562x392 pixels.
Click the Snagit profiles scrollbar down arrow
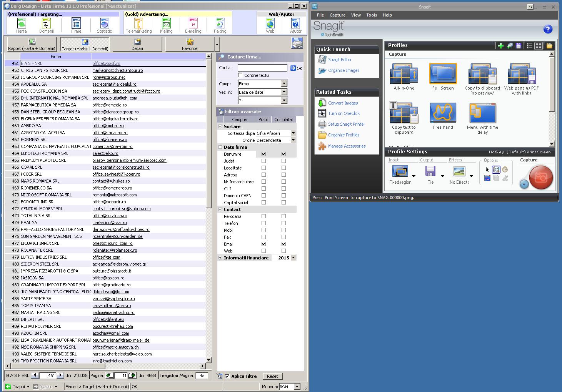point(552,144)
